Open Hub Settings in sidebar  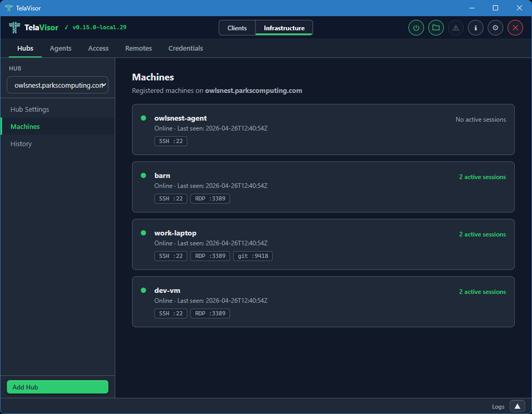pyautogui.click(x=58, y=109)
